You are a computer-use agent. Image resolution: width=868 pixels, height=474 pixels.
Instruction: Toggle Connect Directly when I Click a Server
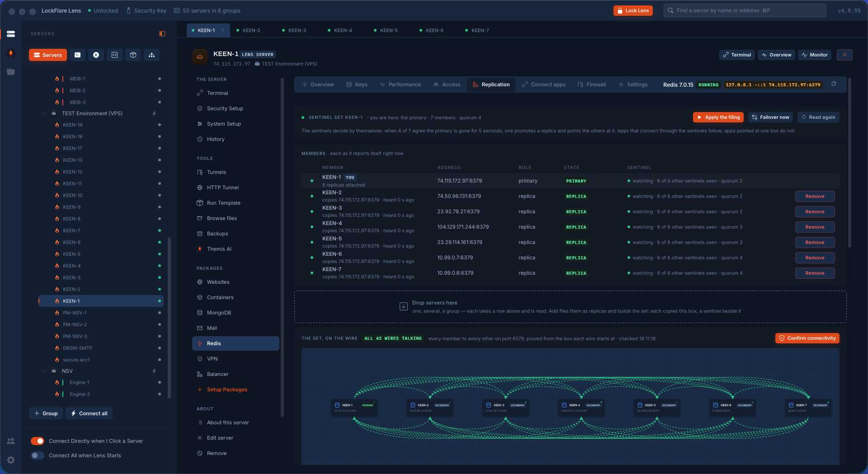[38, 441]
